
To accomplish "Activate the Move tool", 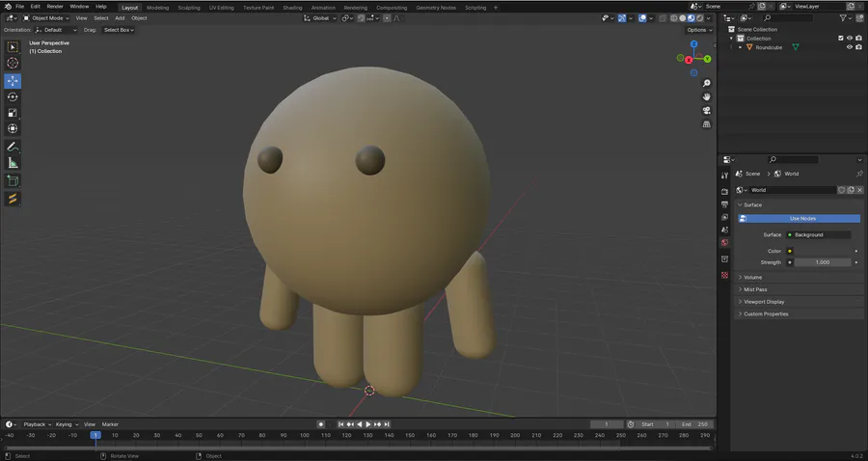I will click(13, 81).
